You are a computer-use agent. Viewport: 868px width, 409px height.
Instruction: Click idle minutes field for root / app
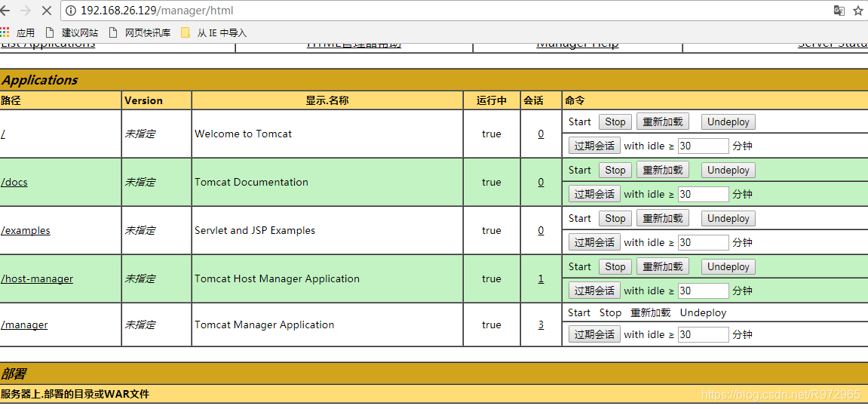click(703, 146)
